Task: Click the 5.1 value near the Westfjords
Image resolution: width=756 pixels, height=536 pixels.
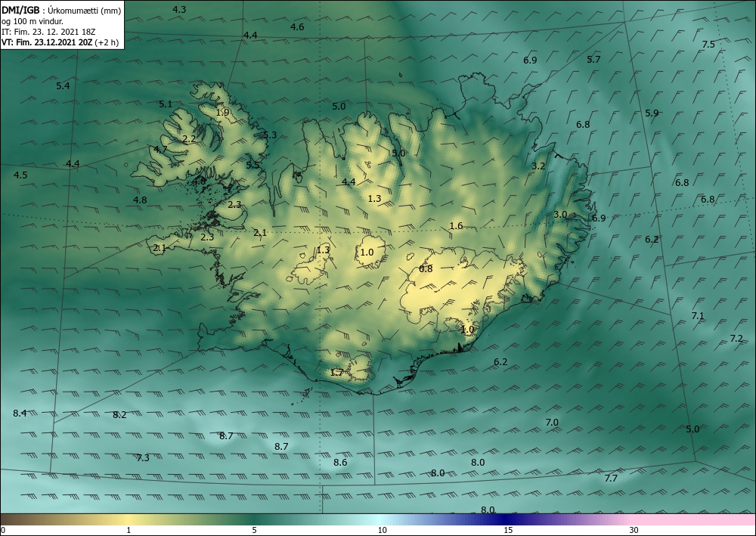Action: [166, 104]
